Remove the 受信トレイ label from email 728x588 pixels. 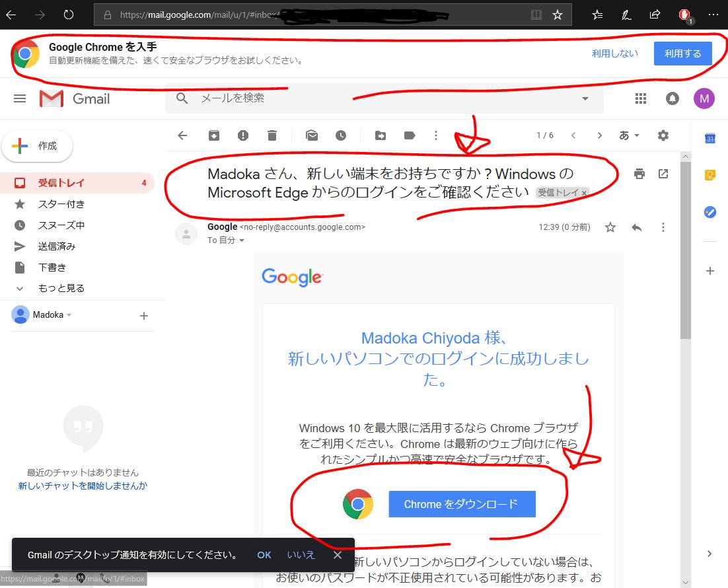pos(585,193)
